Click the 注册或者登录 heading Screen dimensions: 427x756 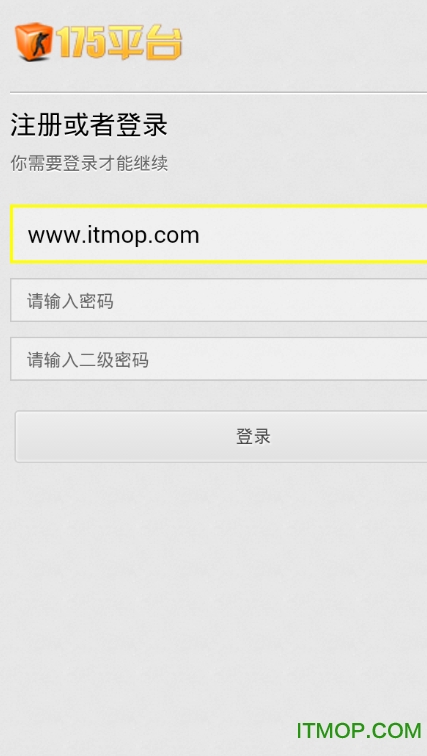pos(89,125)
